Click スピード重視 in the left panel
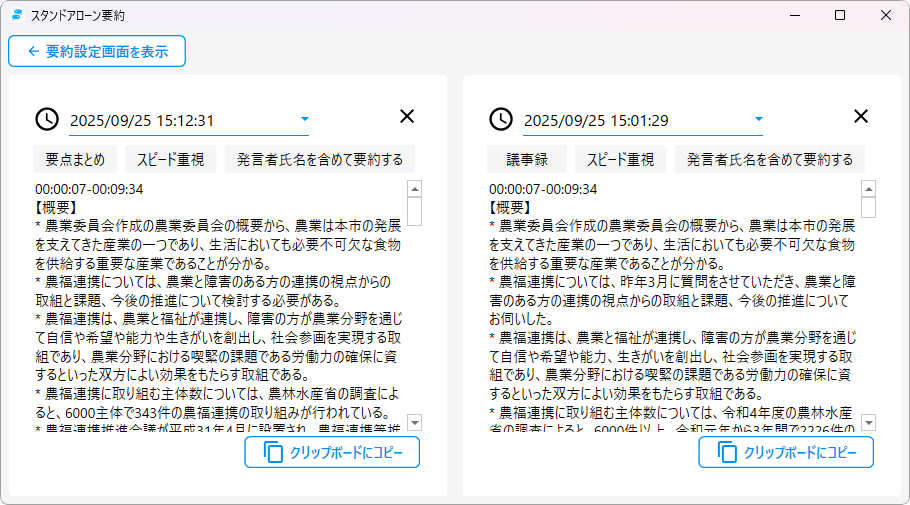Screen dimensions: 910x505 pos(171,159)
